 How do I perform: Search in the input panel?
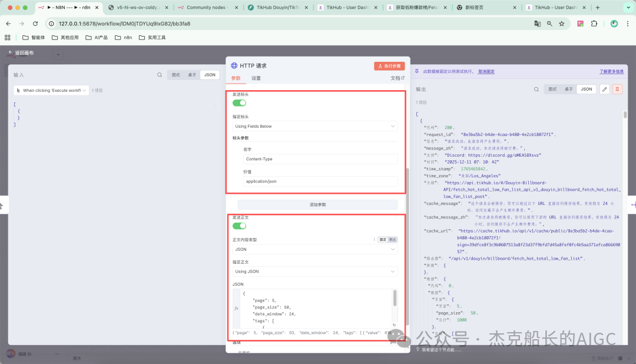160,75
